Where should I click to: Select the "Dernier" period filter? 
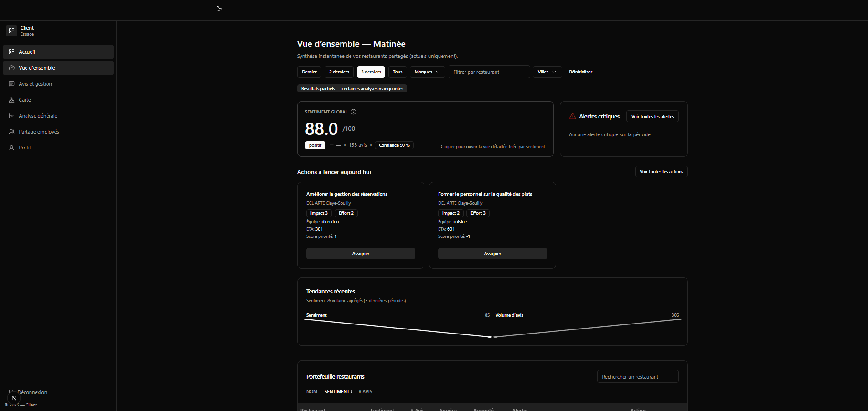(x=309, y=72)
